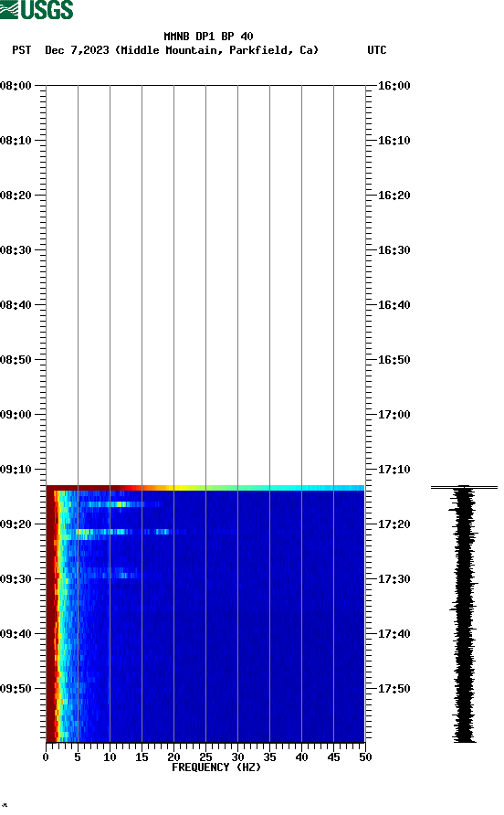This screenshot has width=504, height=815.
Task: Click the '09:10' PST time label
Action: pos(16,470)
